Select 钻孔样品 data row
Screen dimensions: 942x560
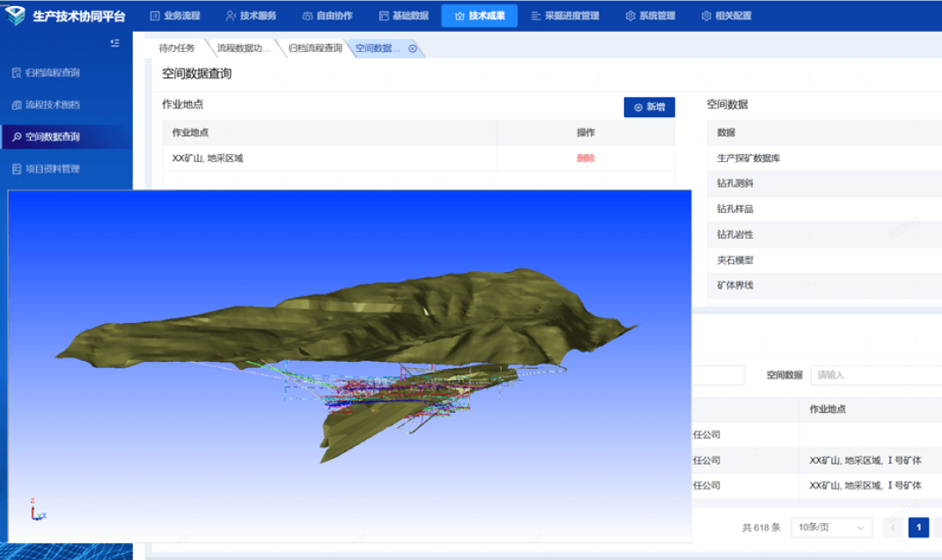824,209
